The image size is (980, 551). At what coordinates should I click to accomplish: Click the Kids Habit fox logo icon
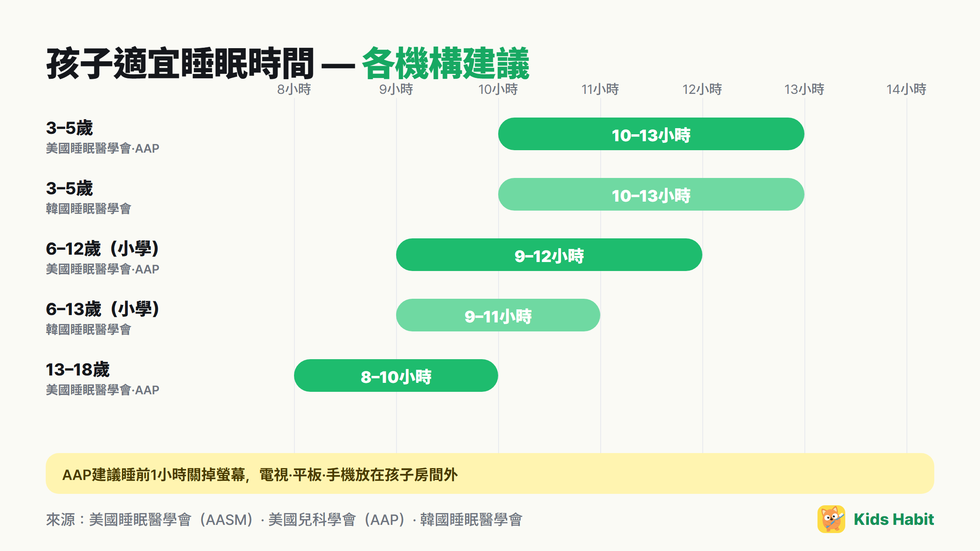point(831,519)
